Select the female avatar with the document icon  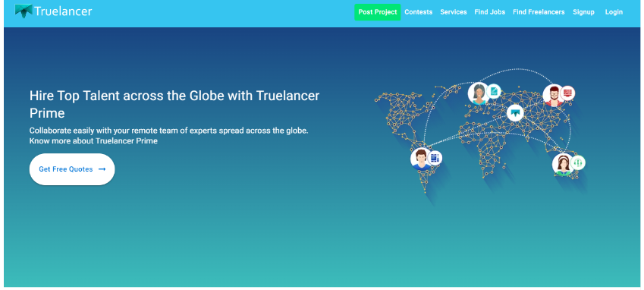click(x=479, y=93)
